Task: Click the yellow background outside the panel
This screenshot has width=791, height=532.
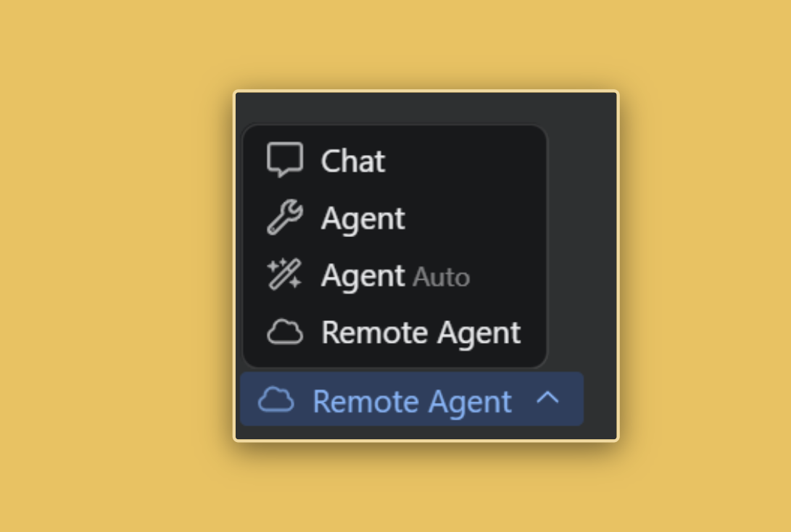Action: click(116, 262)
